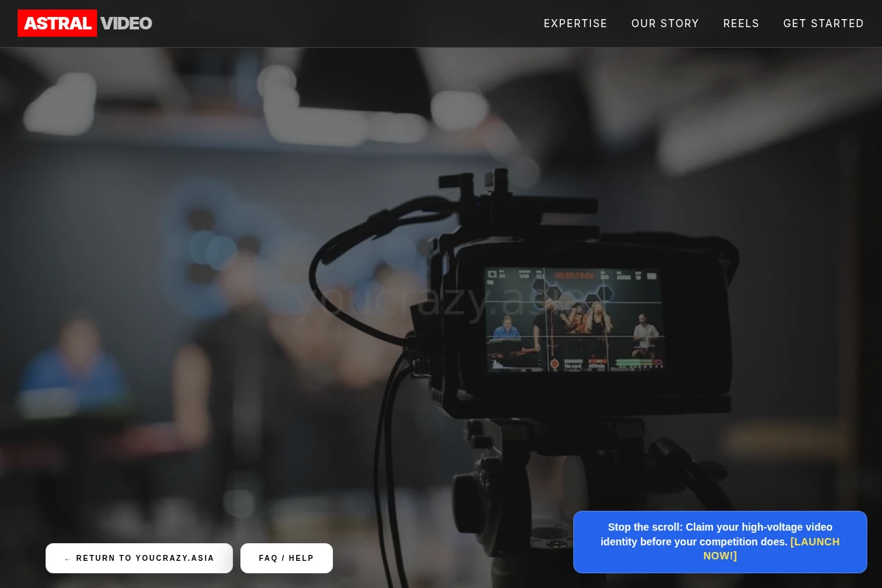This screenshot has height=588, width=882.
Task: Open the Reels nav link
Action: point(741,24)
